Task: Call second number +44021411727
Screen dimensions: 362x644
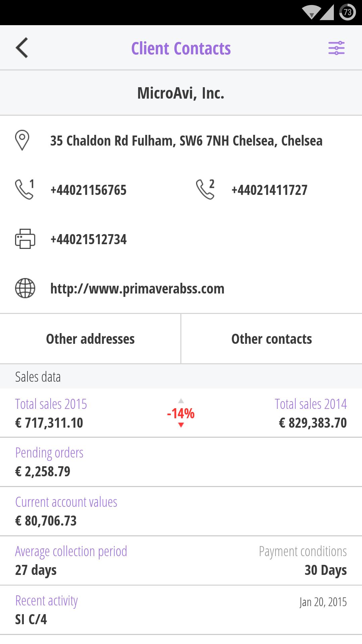Action: pos(269,190)
